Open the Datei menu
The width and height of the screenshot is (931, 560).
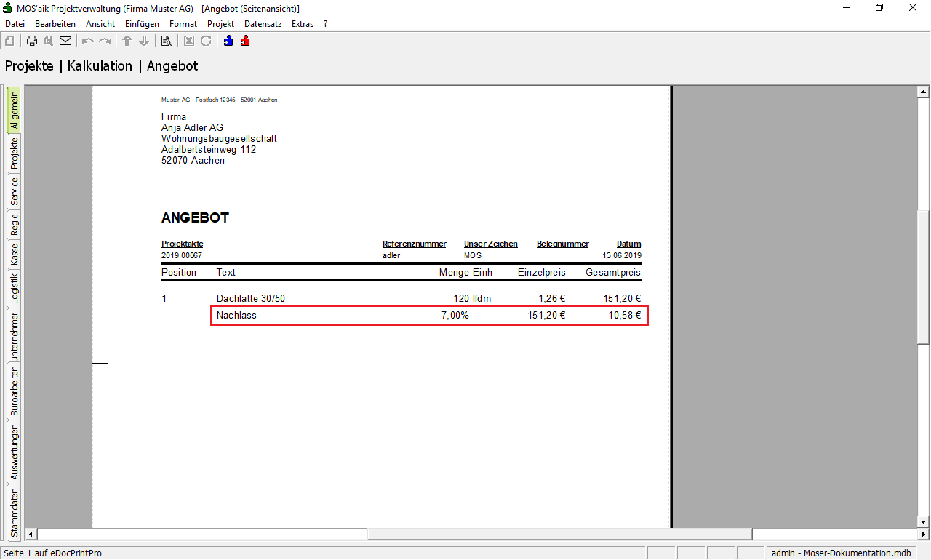pyautogui.click(x=15, y=24)
